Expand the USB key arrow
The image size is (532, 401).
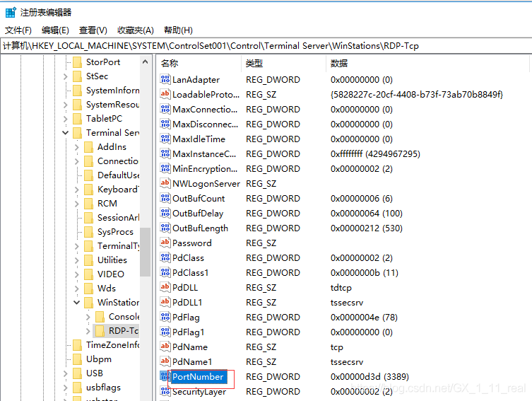66,373
